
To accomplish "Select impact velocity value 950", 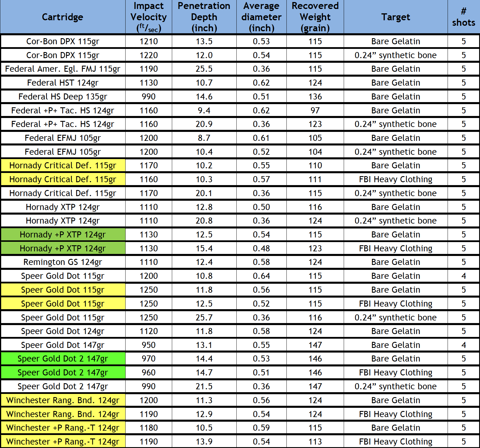I will point(149,345).
